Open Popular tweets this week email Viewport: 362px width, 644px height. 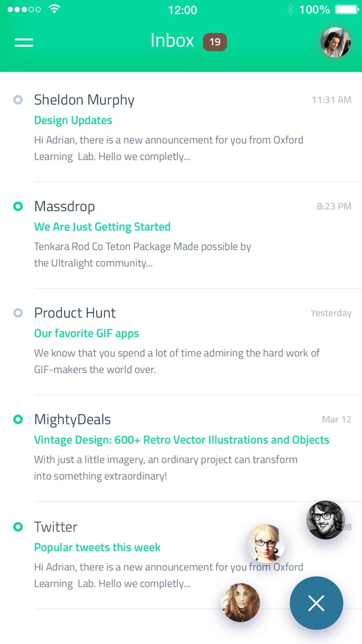(x=97, y=547)
